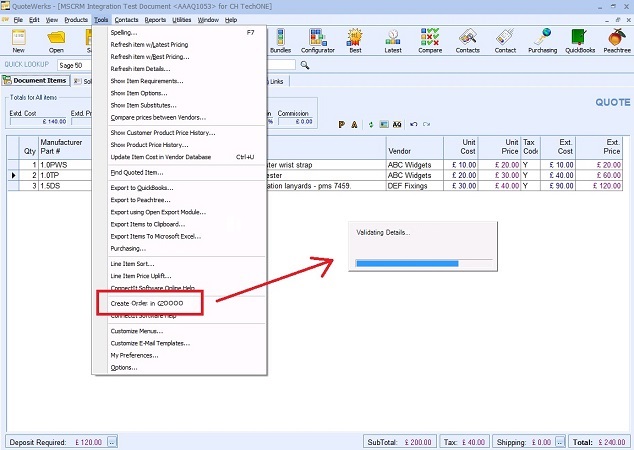Click the Purchasing toolbar icon
The height and width of the screenshot is (450, 634).
pyautogui.click(x=542, y=40)
